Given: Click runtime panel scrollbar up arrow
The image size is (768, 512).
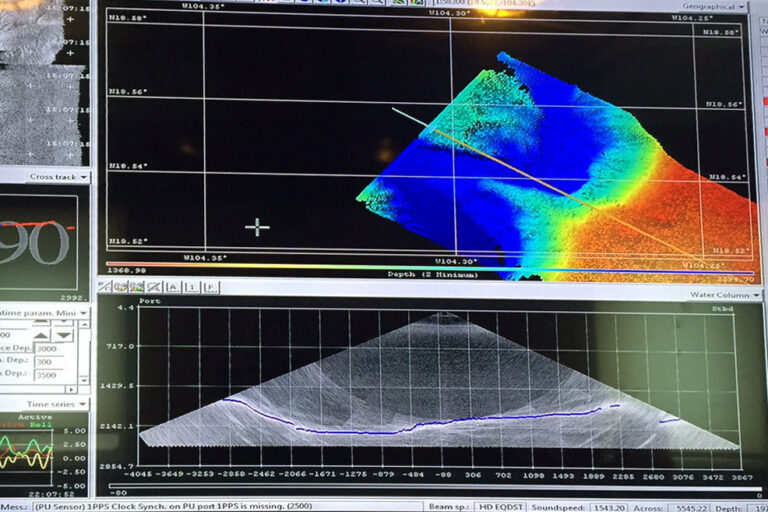Looking at the screenshot, I should click(x=84, y=324).
